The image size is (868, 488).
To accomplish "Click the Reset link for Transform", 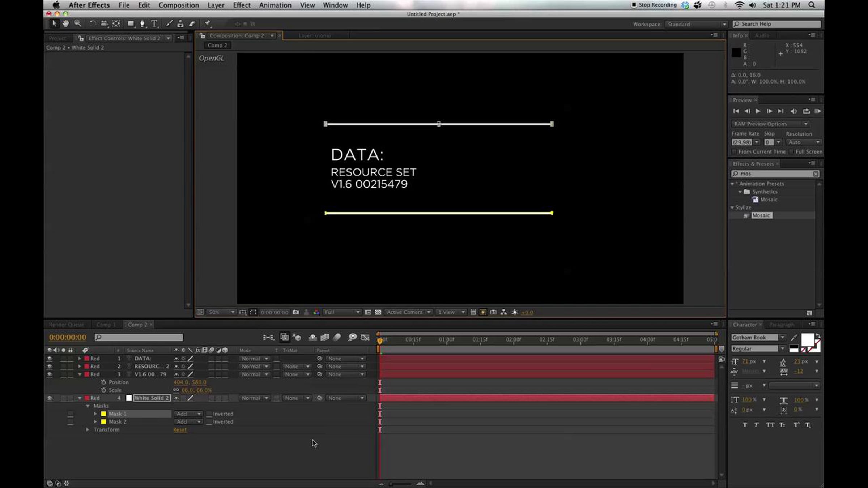I will 180,430.
